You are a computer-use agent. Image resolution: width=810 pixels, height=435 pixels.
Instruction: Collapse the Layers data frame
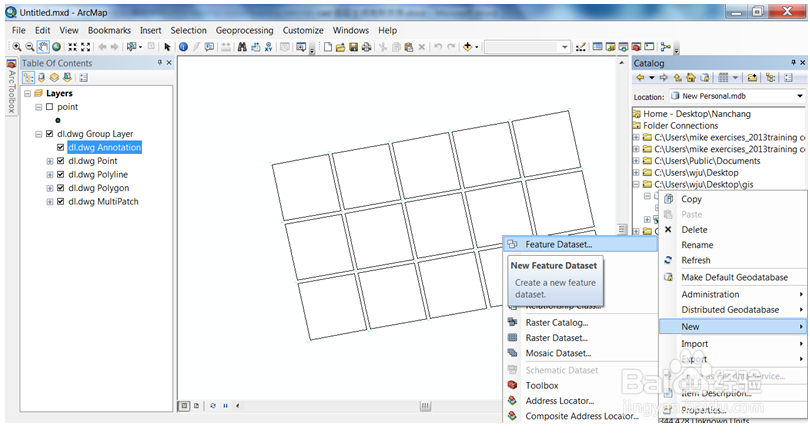click(x=27, y=94)
